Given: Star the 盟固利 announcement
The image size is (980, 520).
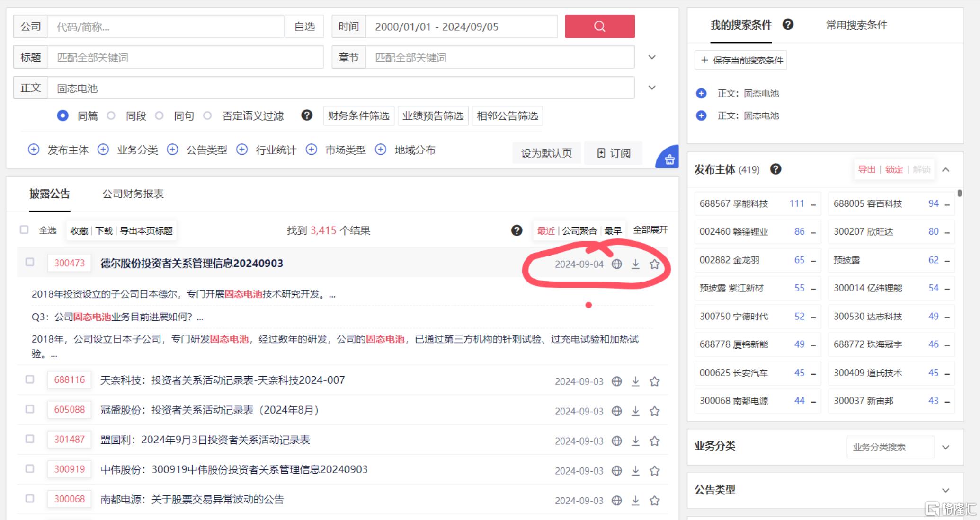Looking at the screenshot, I should tap(654, 441).
